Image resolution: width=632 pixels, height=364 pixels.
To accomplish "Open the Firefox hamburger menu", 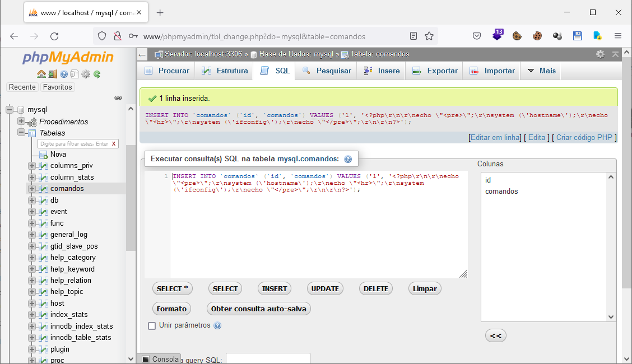I will click(618, 36).
